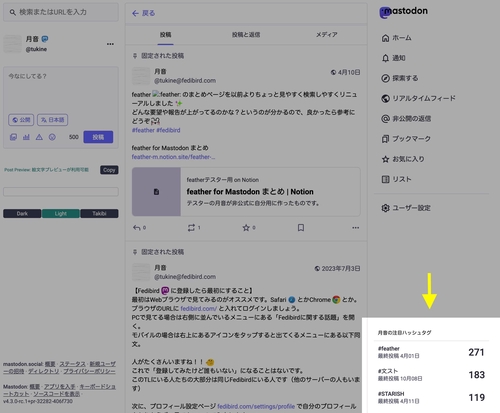Open リアルタイムフィード
500x413 pixels.
tap(418, 98)
